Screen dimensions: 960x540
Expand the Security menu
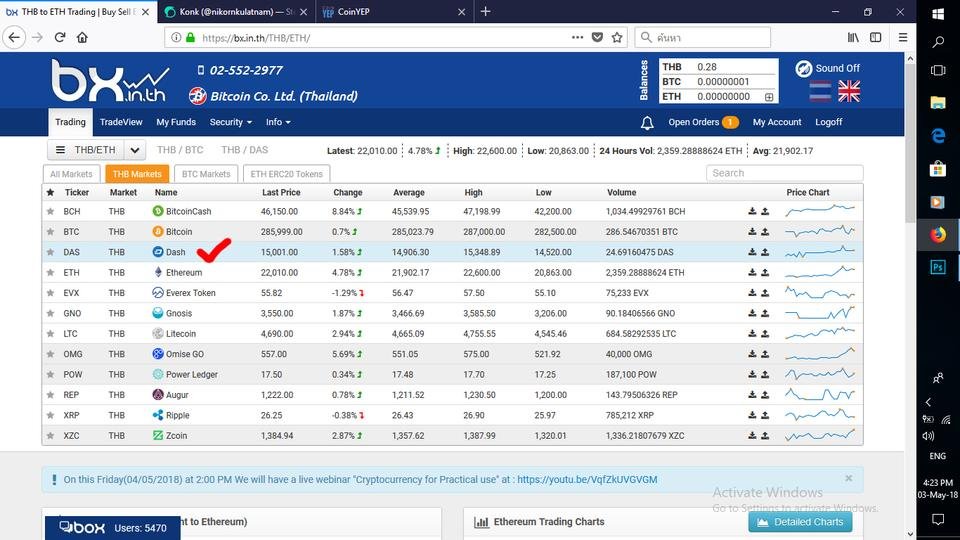[x=230, y=122]
